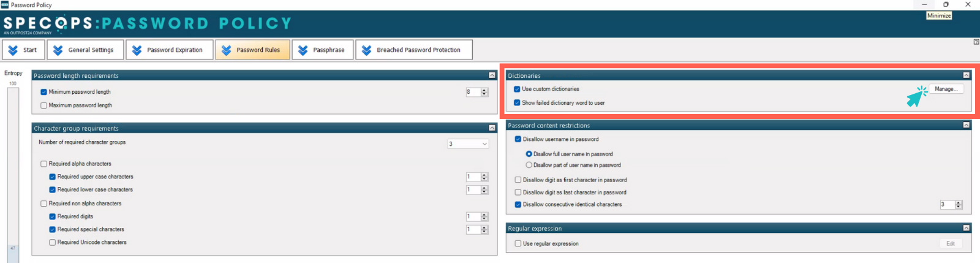
Task: Open the required character groups dropdown
Action: click(484, 144)
